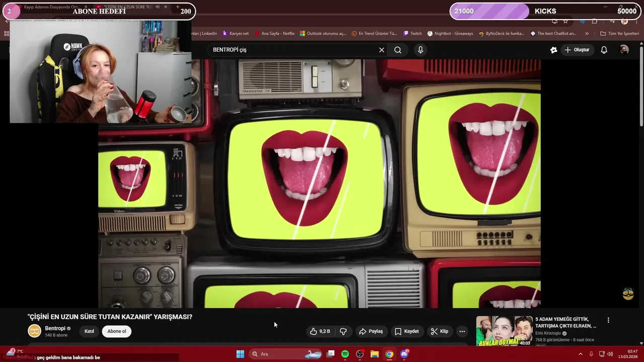The image size is (644, 362).
Task: Open the Chrome extensions puzzle icon
Action: [595, 21]
